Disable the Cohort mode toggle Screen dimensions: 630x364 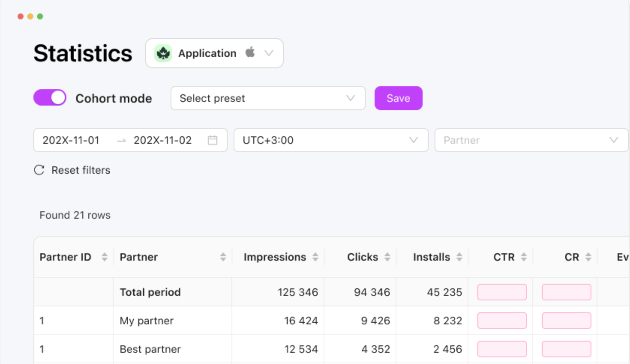click(x=50, y=98)
